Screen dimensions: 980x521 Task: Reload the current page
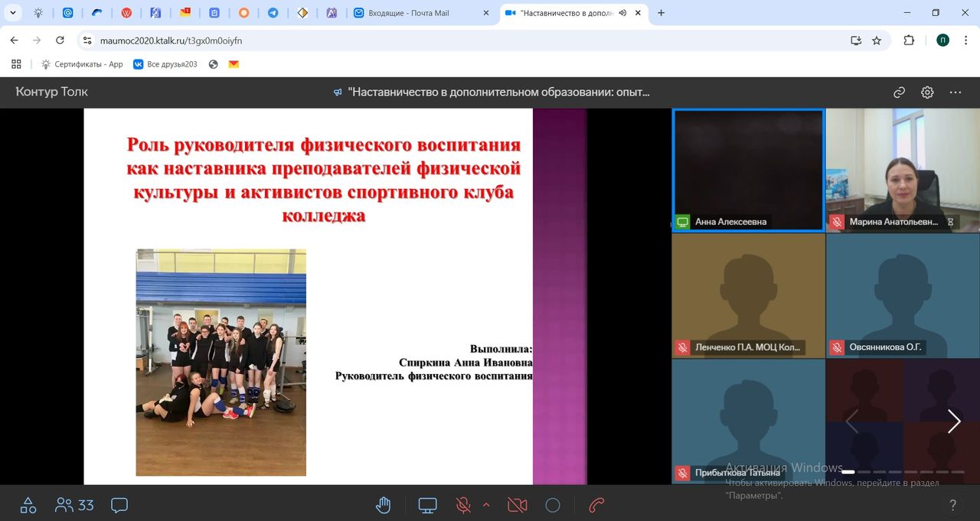click(60, 41)
